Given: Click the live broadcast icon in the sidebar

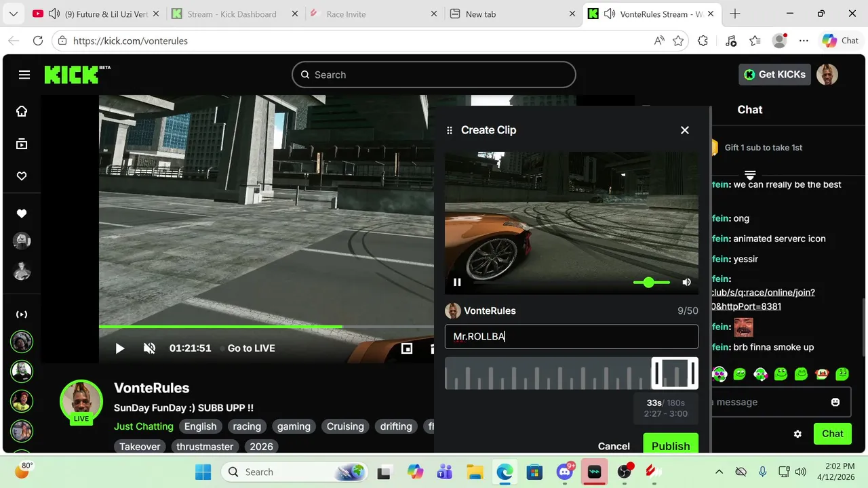Looking at the screenshot, I should pyautogui.click(x=22, y=314).
